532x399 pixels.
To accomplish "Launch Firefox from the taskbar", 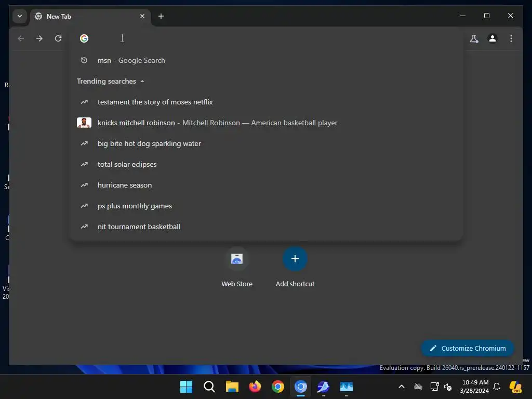I will pos(255,387).
